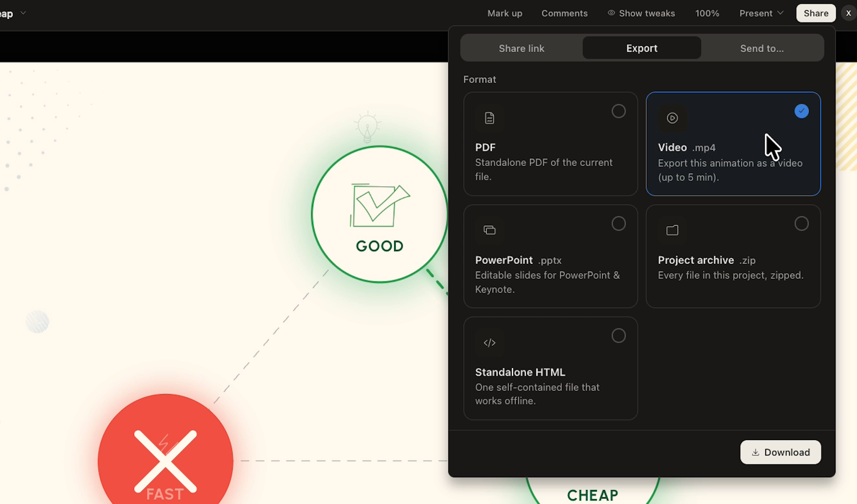Open the Present dropdown chevron
Image resolution: width=857 pixels, height=504 pixels.
pyautogui.click(x=780, y=13)
